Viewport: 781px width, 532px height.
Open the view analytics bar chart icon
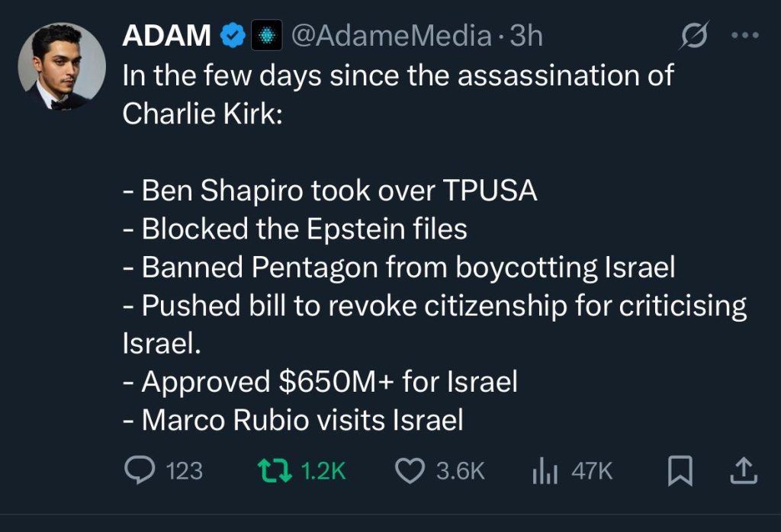[x=545, y=472]
